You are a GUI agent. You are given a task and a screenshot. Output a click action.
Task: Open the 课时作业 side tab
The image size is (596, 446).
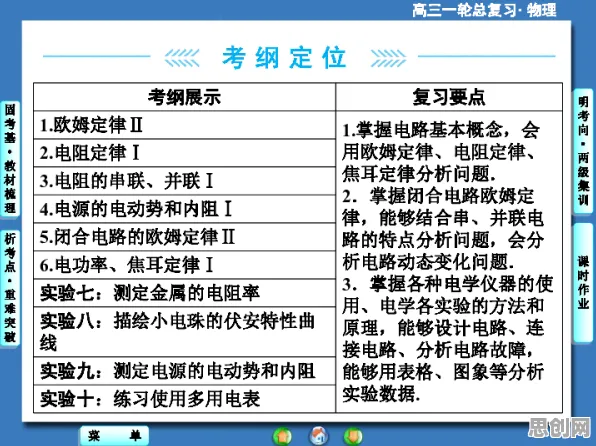(x=583, y=282)
